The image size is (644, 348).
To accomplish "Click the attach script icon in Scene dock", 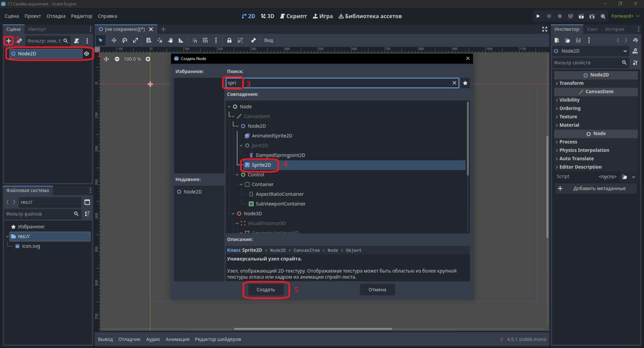I will [x=77, y=41].
